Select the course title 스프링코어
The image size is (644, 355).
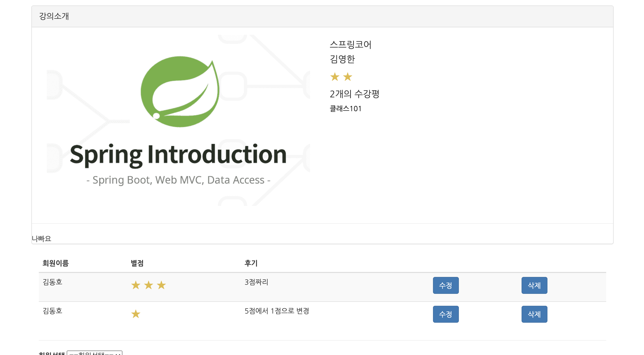(x=351, y=44)
